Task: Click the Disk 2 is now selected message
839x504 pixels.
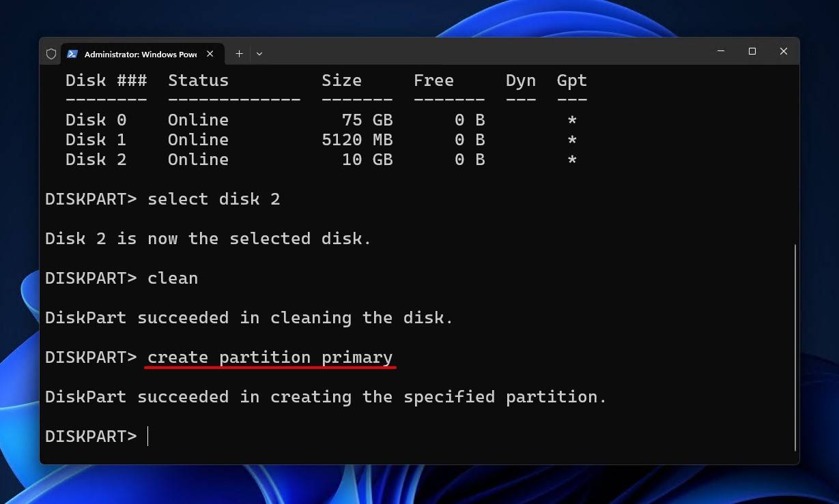Action: [208, 239]
